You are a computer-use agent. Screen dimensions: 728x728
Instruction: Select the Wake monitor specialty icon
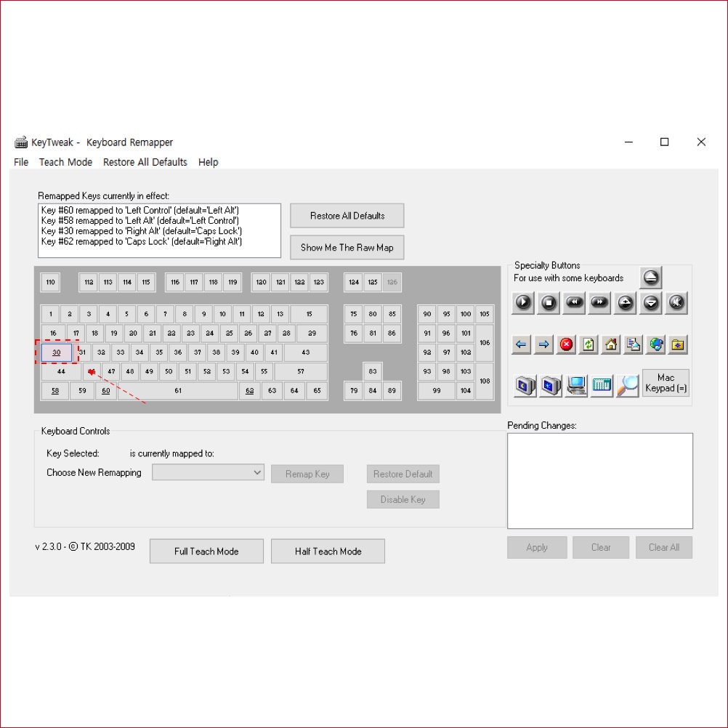(x=551, y=385)
